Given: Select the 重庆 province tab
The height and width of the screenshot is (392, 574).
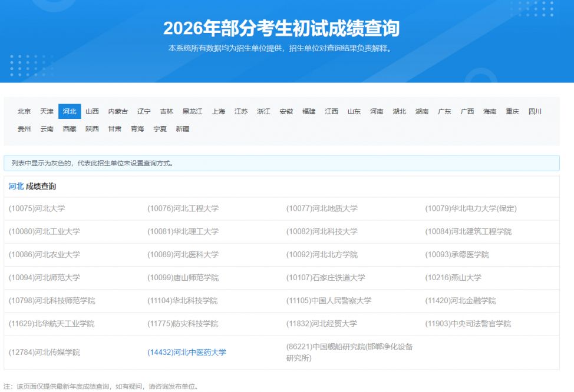Looking at the screenshot, I should tap(513, 111).
